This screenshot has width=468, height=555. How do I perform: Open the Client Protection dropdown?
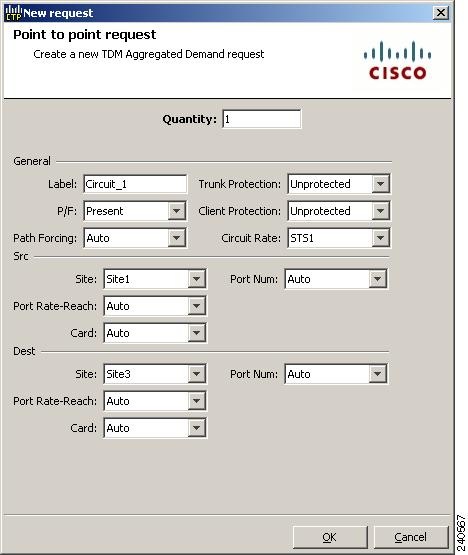pyautogui.click(x=339, y=211)
